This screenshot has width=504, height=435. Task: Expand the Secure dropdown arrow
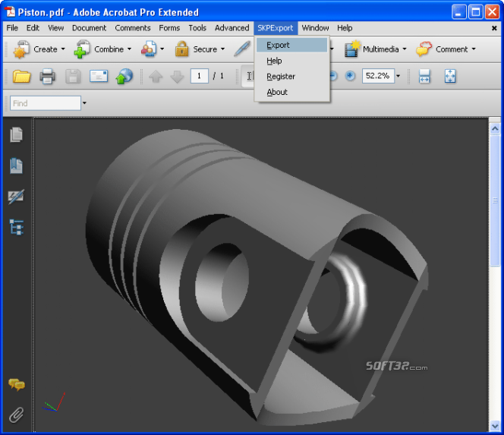pyautogui.click(x=222, y=49)
